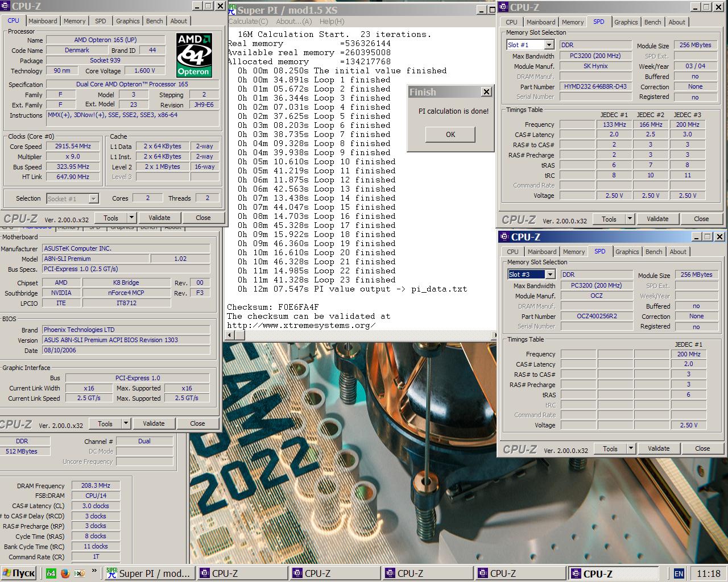Click Close button in Slot #1 SPD window
Image resolution: width=728 pixels, height=582 pixels.
tap(701, 219)
